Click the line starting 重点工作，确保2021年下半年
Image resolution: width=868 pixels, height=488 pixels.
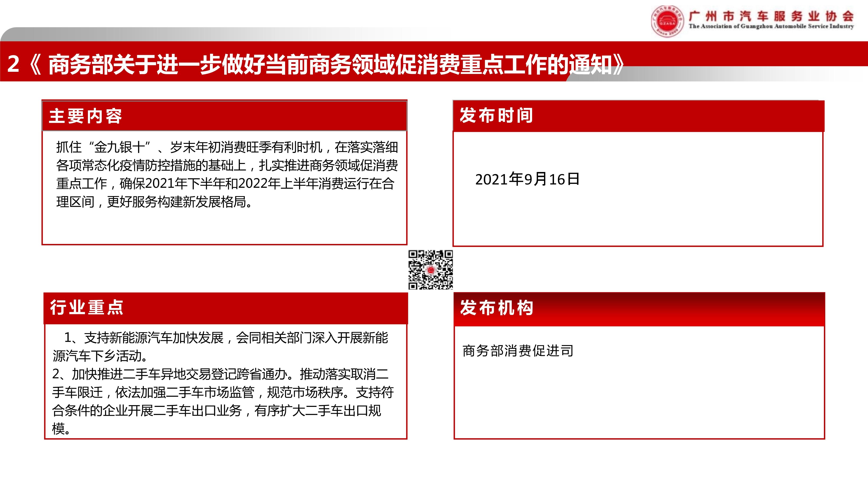pyautogui.click(x=225, y=183)
